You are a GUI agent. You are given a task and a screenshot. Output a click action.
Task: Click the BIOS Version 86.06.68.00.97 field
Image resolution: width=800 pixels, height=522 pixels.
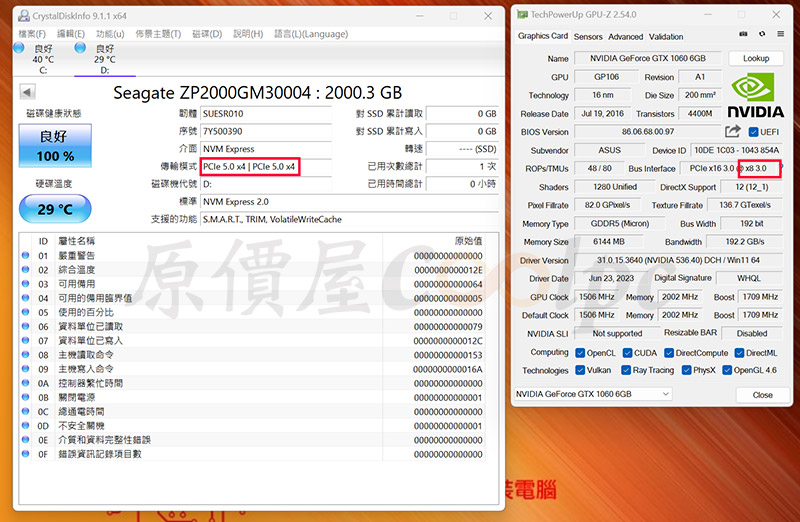[x=648, y=132]
